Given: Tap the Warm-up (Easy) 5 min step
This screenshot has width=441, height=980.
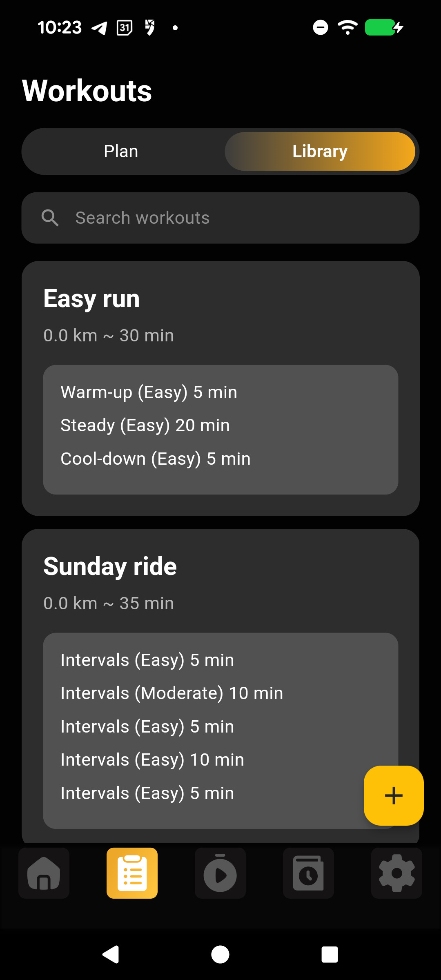Looking at the screenshot, I should tap(149, 392).
